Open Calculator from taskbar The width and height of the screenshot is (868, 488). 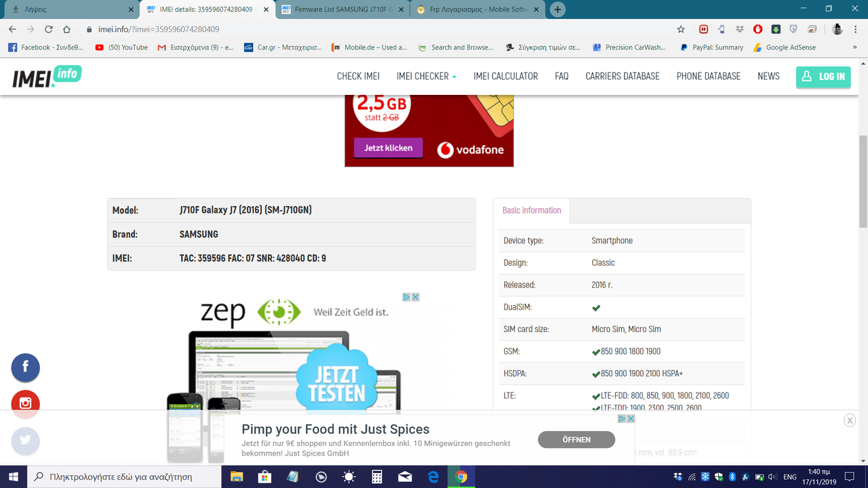tap(377, 476)
